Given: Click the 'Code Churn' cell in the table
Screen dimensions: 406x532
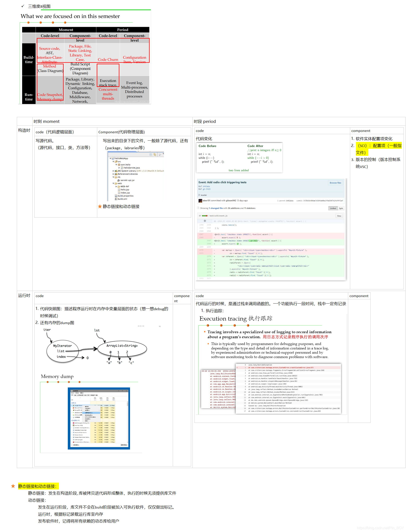Looking at the screenshot, I should (108, 59).
